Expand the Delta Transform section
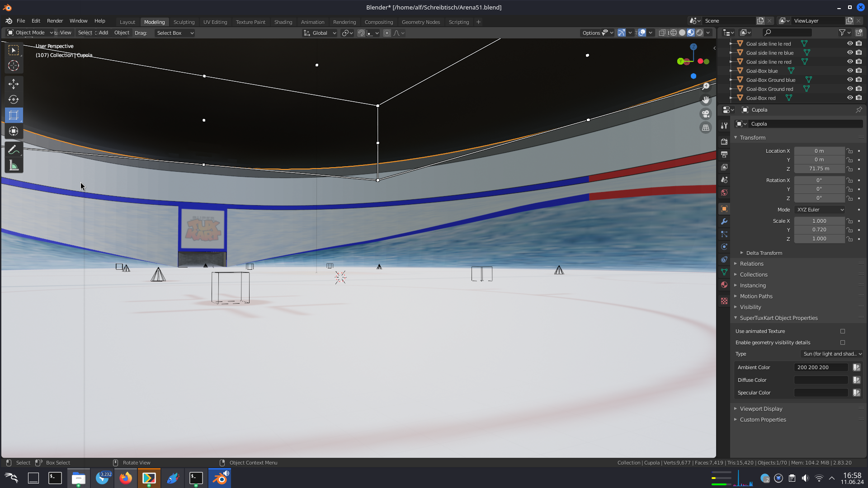Viewport: 868px width, 488px height. pyautogui.click(x=764, y=253)
